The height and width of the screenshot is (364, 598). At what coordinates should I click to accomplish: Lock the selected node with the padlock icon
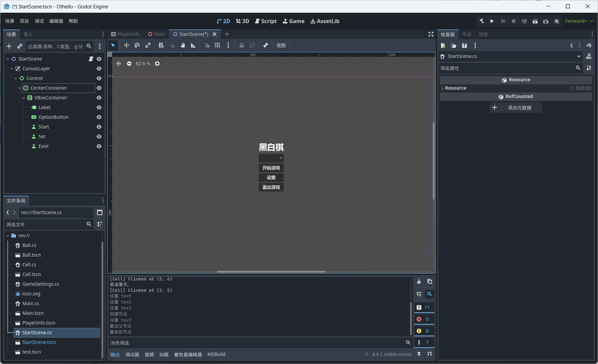(x=242, y=45)
